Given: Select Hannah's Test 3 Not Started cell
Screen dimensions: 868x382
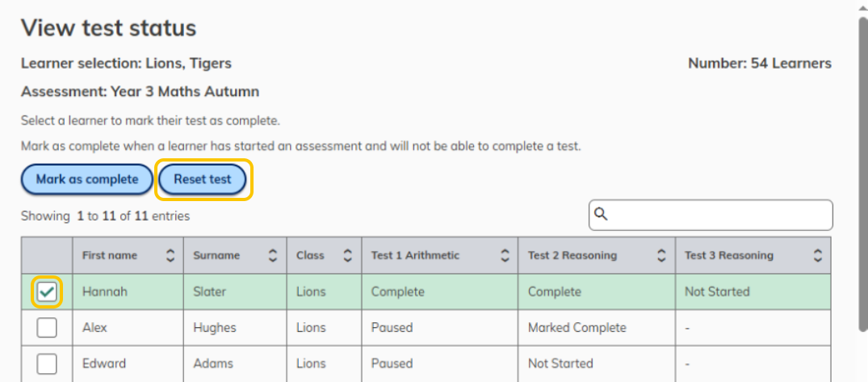Looking at the screenshot, I should coord(753,292).
